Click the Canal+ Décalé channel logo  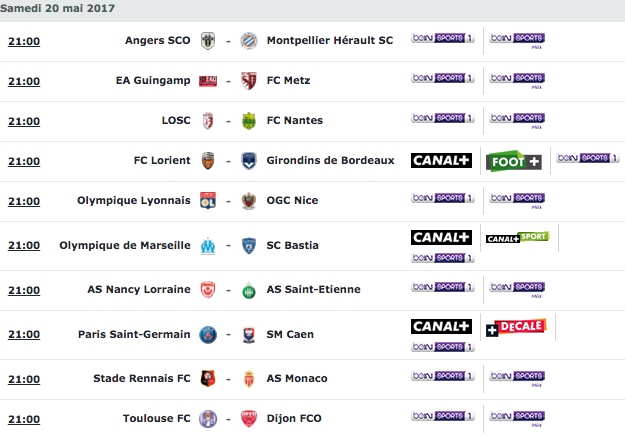[516, 327]
